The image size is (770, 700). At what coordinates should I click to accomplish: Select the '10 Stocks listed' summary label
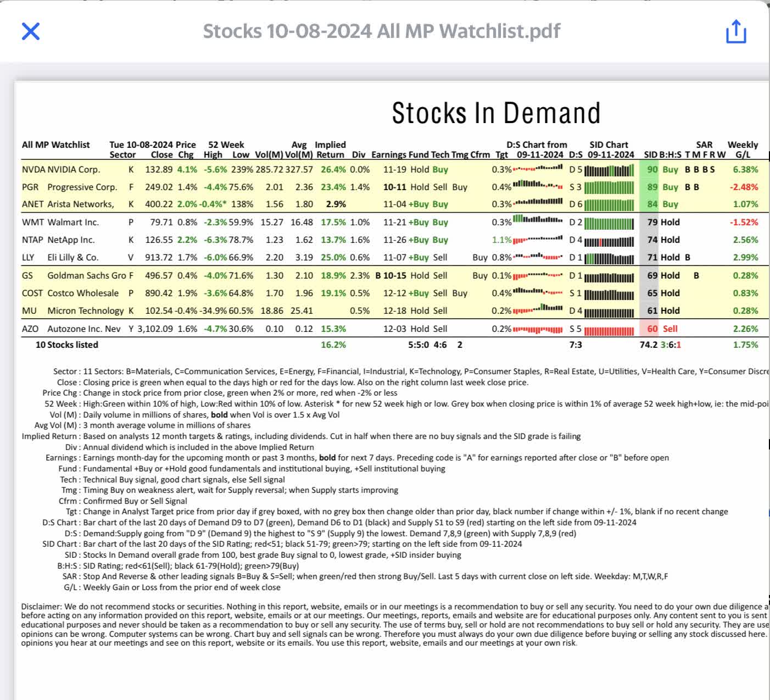pyautogui.click(x=66, y=345)
